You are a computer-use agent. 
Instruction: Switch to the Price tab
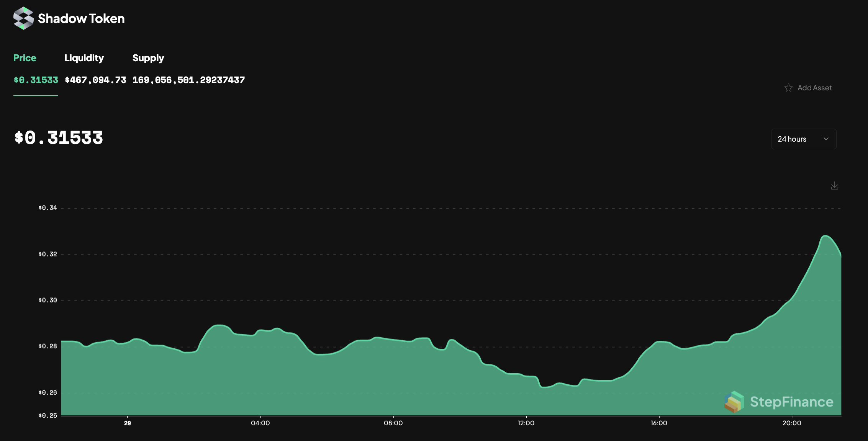tap(25, 58)
